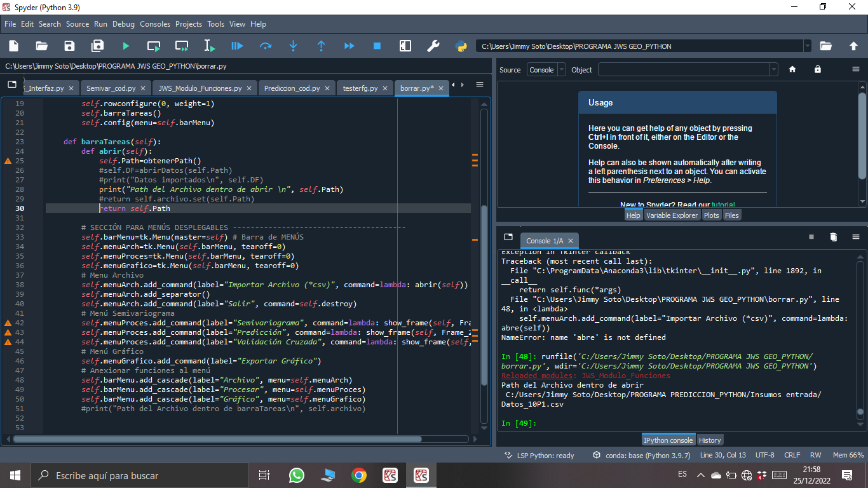This screenshot has width=868, height=488.
Task: Stop debugging with blue square icon
Action: [x=377, y=46]
